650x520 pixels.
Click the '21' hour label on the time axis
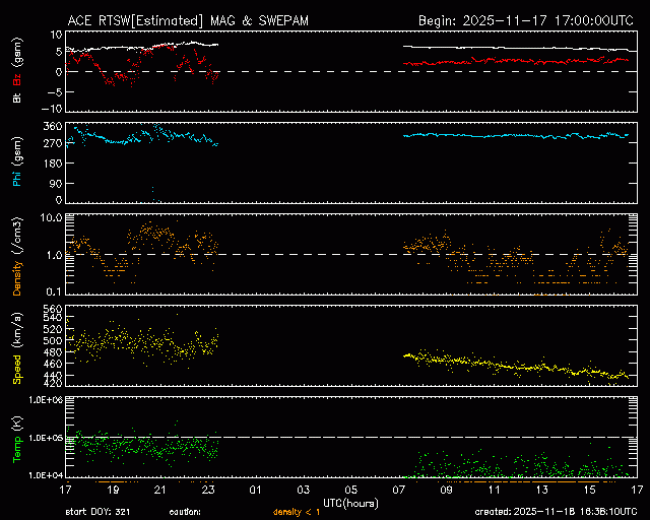[x=160, y=490]
